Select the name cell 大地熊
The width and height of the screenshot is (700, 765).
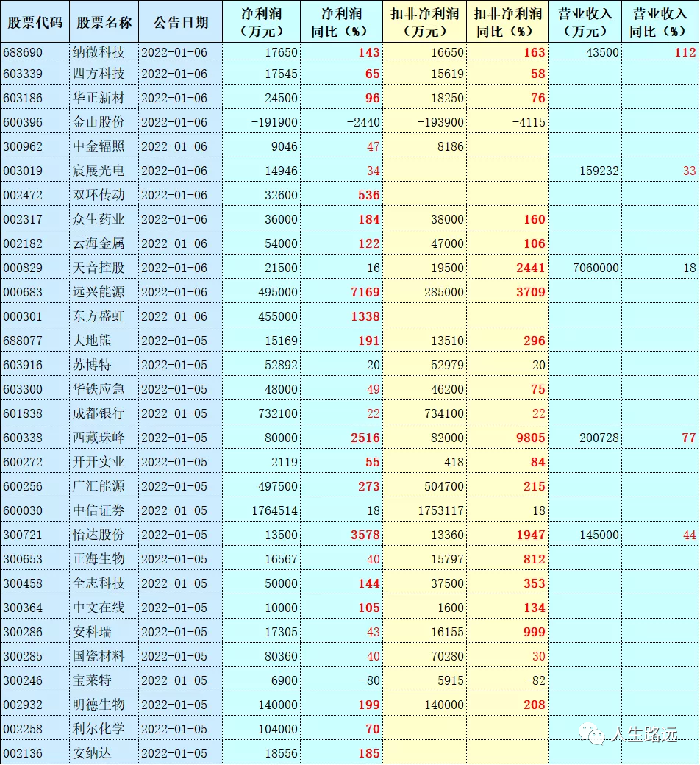104,341
